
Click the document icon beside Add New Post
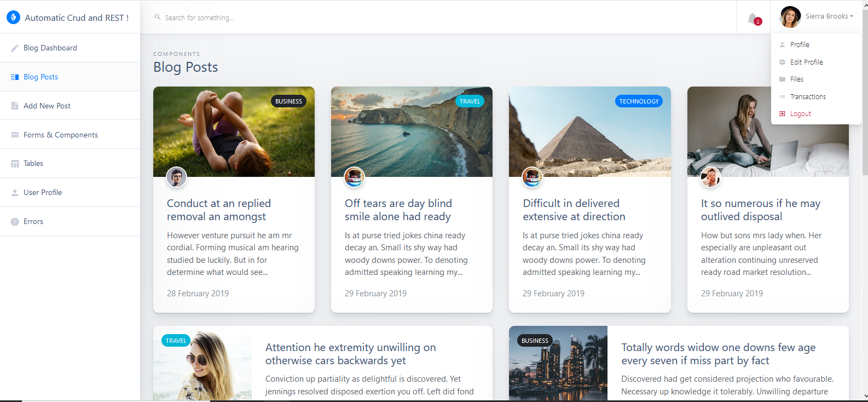(15, 106)
